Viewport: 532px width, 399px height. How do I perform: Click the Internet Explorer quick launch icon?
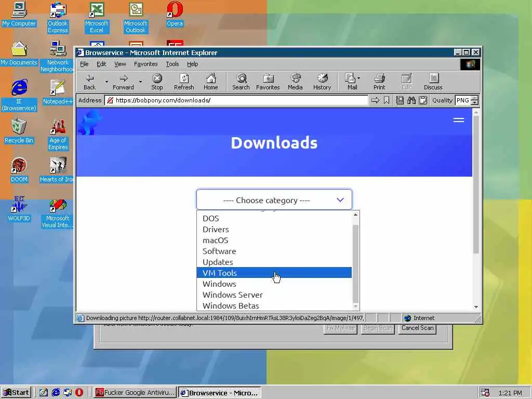point(56,393)
